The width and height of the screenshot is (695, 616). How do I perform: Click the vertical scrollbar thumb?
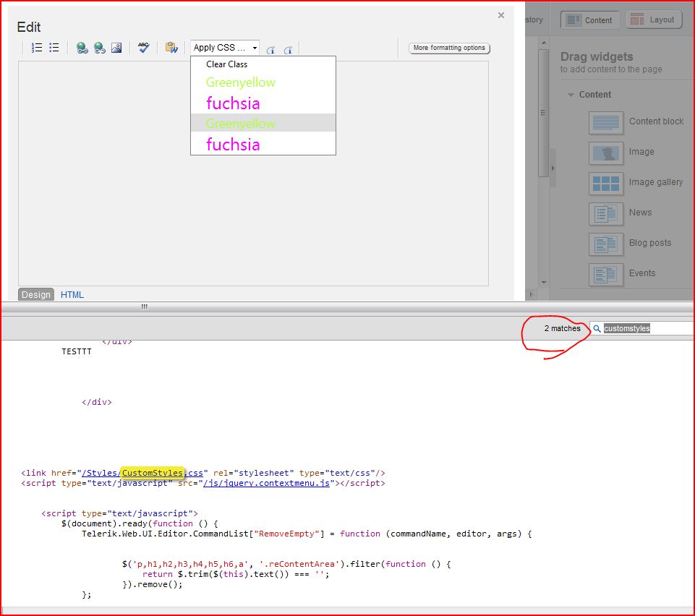(543, 113)
